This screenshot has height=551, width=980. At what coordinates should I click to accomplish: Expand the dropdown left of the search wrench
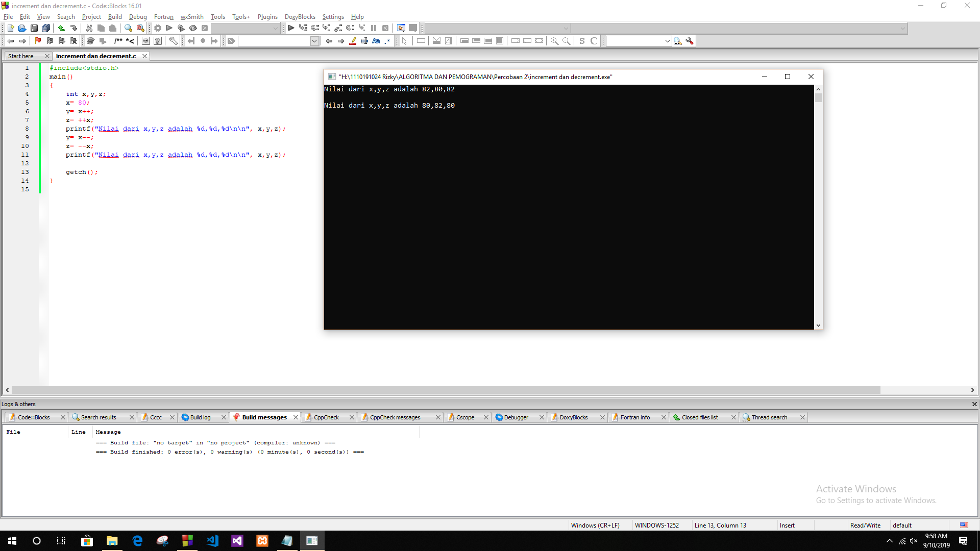coord(667,41)
